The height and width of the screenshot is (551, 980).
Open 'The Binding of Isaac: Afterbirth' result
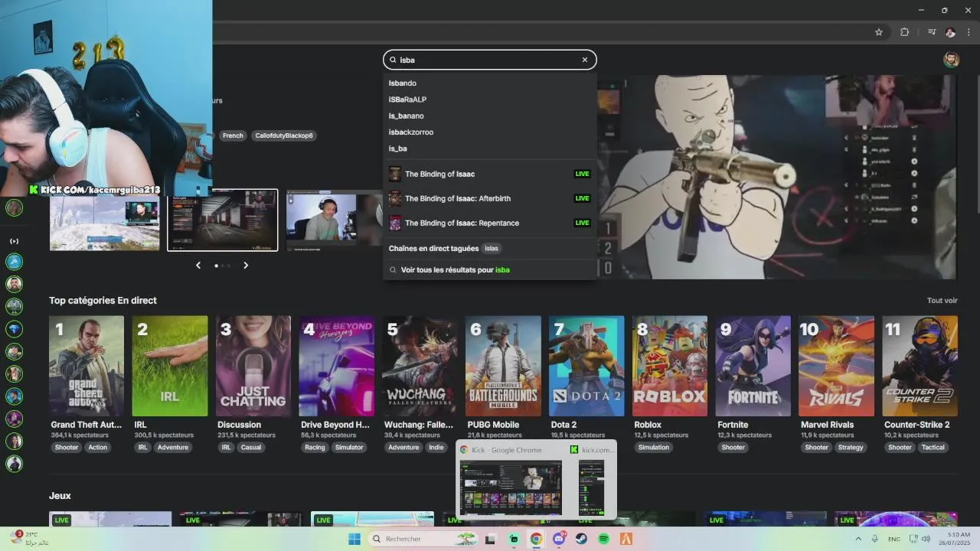[490, 198]
